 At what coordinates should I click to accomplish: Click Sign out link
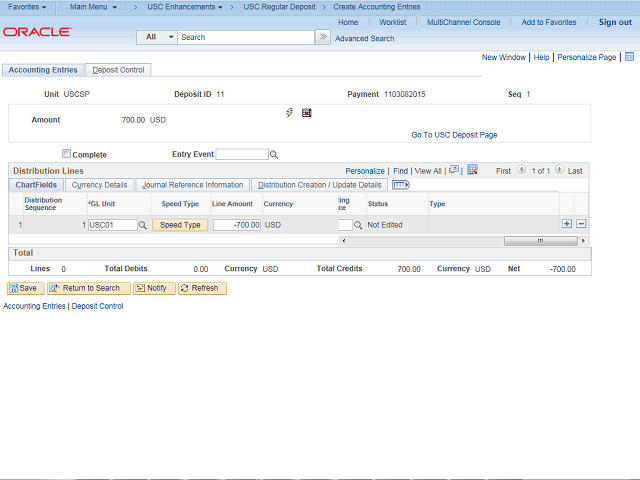point(615,22)
